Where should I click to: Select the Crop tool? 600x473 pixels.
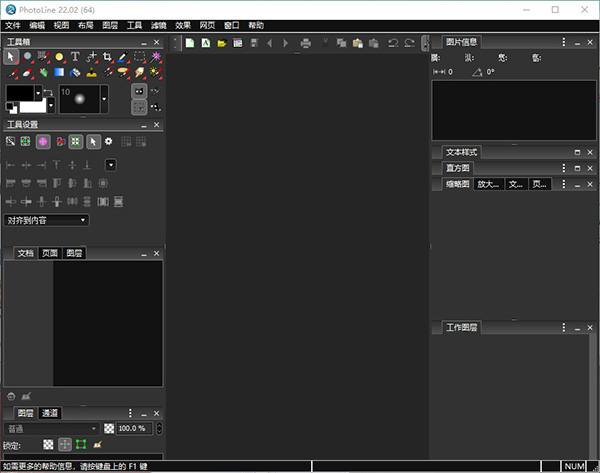(x=107, y=57)
